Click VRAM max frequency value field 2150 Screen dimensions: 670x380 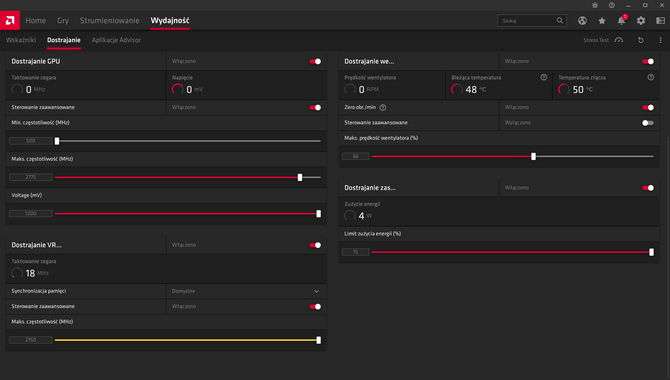click(31, 340)
